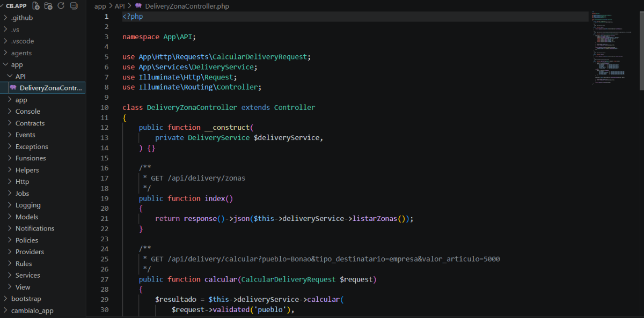The image size is (644, 318).
Task: Click 'use Illuminate\Routing\Controller;' line
Action: click(192, 87)
